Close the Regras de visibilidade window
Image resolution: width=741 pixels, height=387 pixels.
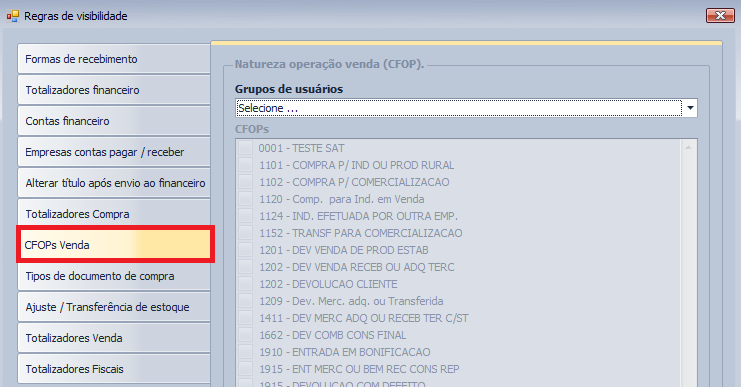pos(720,16)
